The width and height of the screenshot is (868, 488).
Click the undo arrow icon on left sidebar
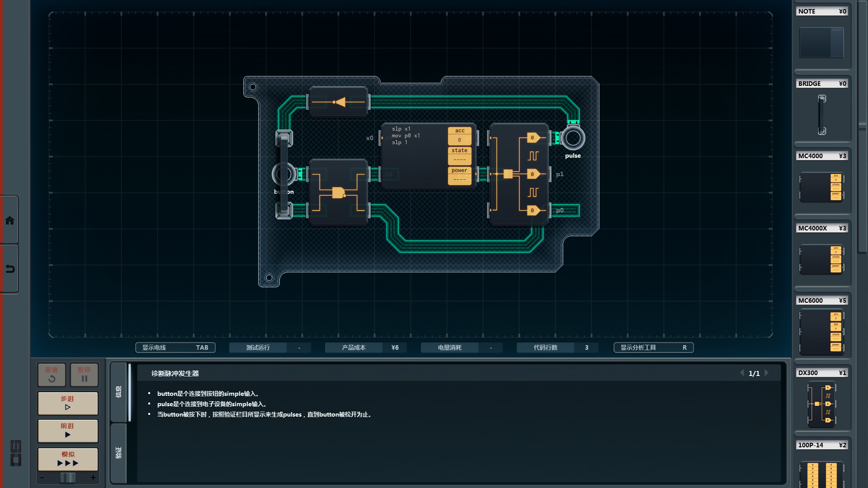10,269
